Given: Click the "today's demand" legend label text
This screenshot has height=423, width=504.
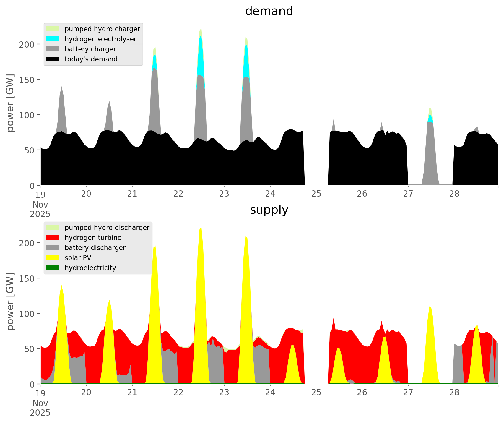Looking at the screenshot, I should (x=91, y=59).
